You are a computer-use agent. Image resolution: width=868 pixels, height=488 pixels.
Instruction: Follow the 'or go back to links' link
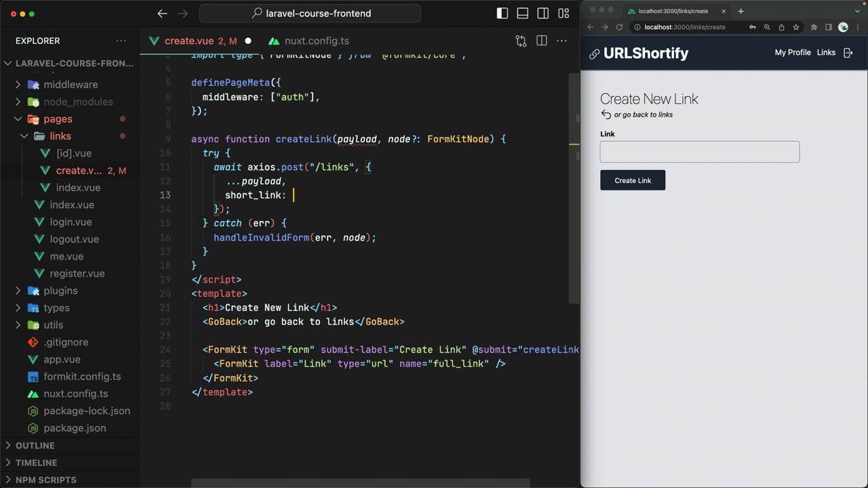point(637,115)
